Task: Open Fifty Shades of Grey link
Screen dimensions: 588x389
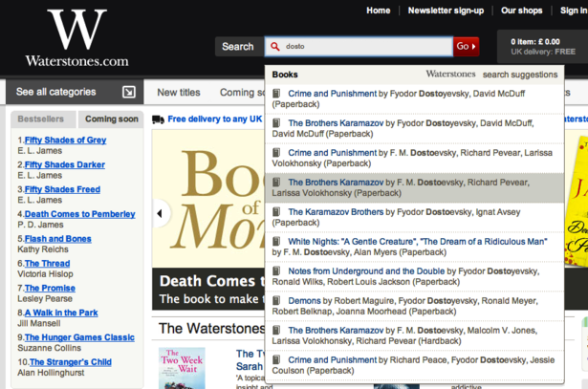Action: click(x=65, y=140)
